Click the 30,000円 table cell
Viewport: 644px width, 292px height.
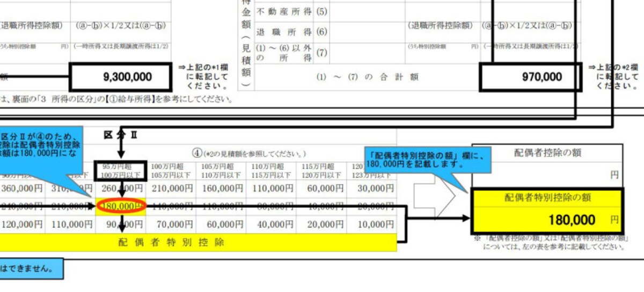click(371, 189)
